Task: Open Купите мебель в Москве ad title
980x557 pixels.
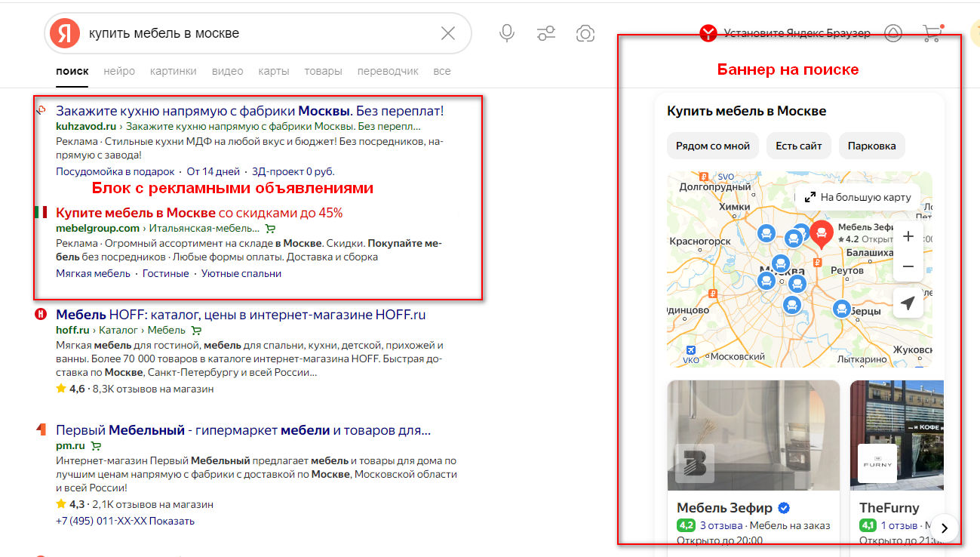Action: pos(199,212)
